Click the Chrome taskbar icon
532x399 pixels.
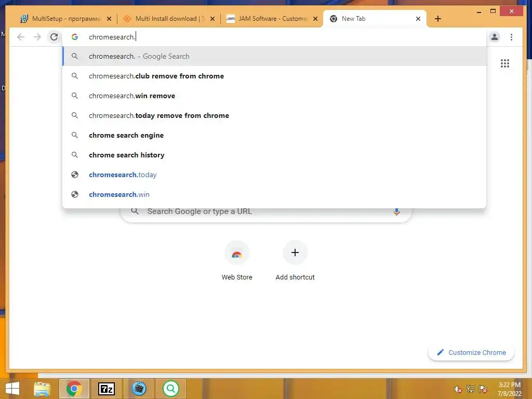tap(74, 389)
